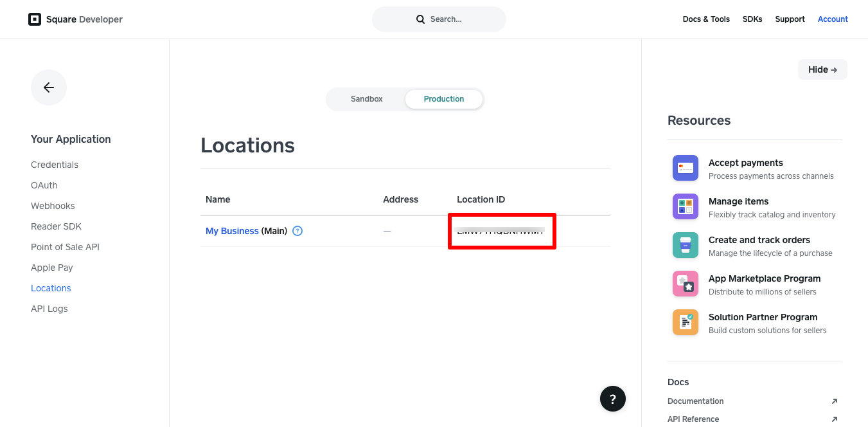Click the Solution Partner Program icon
Viewport: 868px width, 427px height.
686,322
